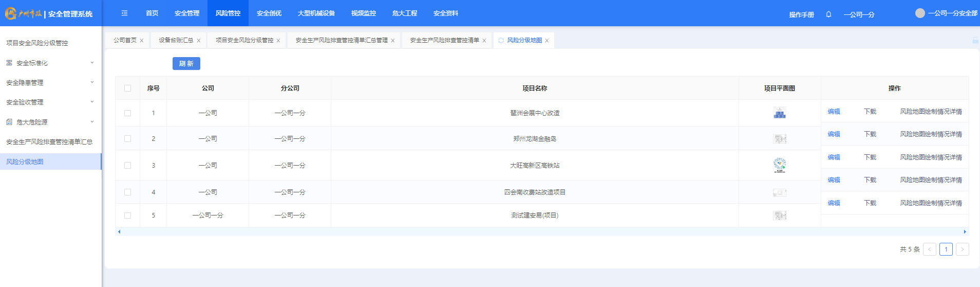Open the floor plan thumbnail for 琶洲会展中心改造
The image size is (980, 287).
pyautogui.click(x=780, y=113)
